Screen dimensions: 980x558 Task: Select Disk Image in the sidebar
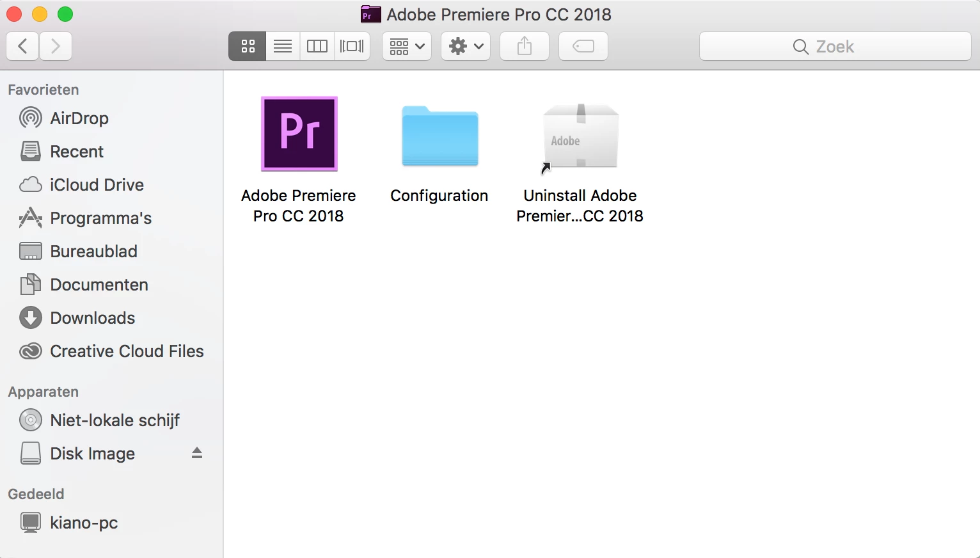pos(112,454)
